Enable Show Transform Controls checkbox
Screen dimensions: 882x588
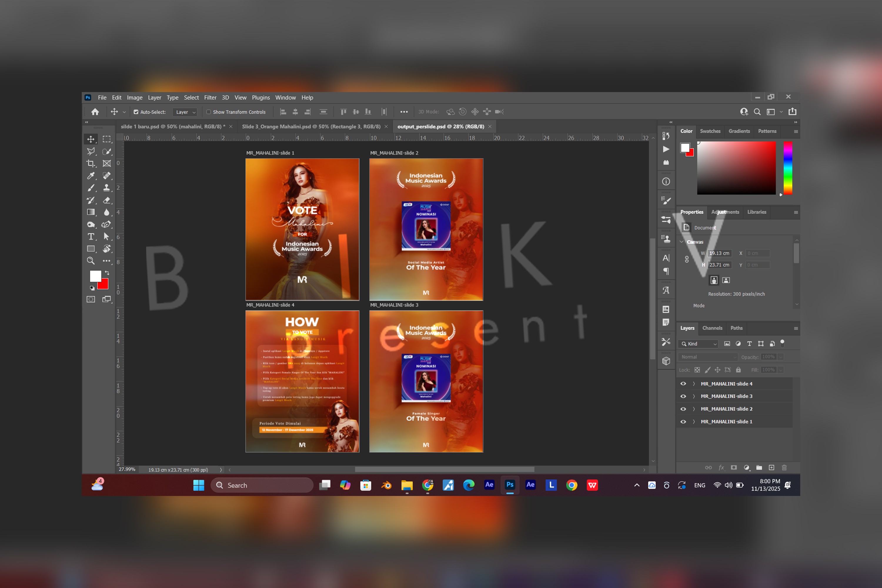[x=208, y=112]
